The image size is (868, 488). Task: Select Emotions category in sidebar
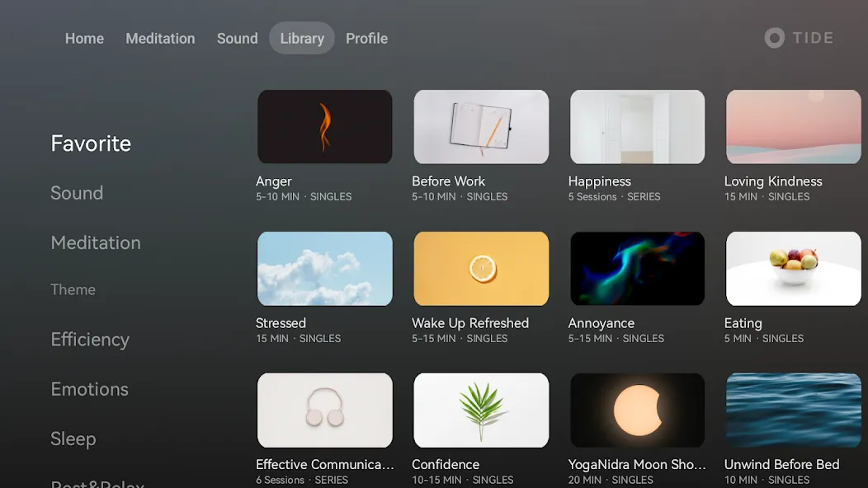(89, 389)
